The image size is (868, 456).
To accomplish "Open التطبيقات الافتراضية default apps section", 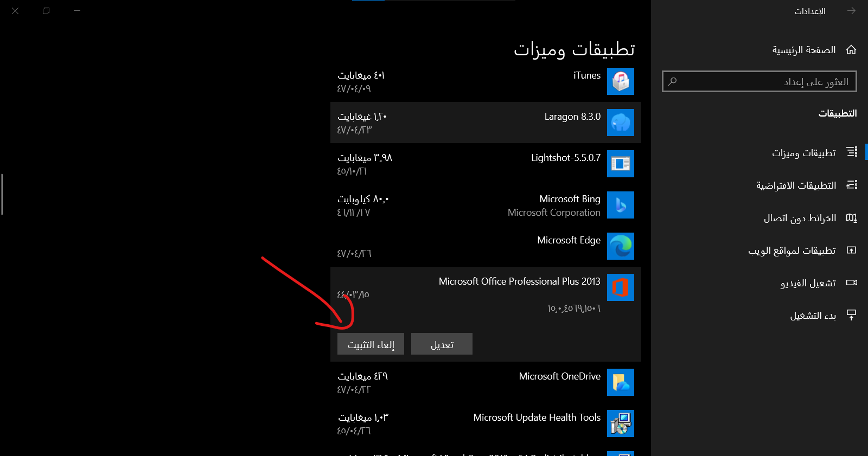I will [x=796, y=185].
